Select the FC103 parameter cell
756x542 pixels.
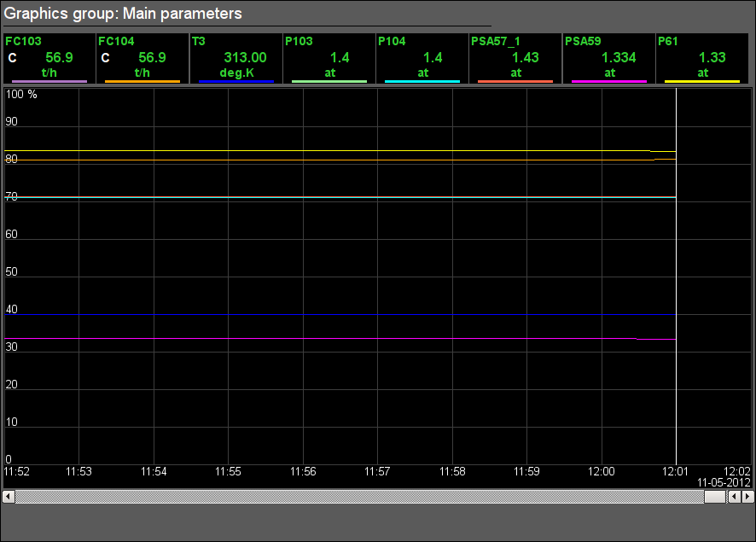[49, 58]
